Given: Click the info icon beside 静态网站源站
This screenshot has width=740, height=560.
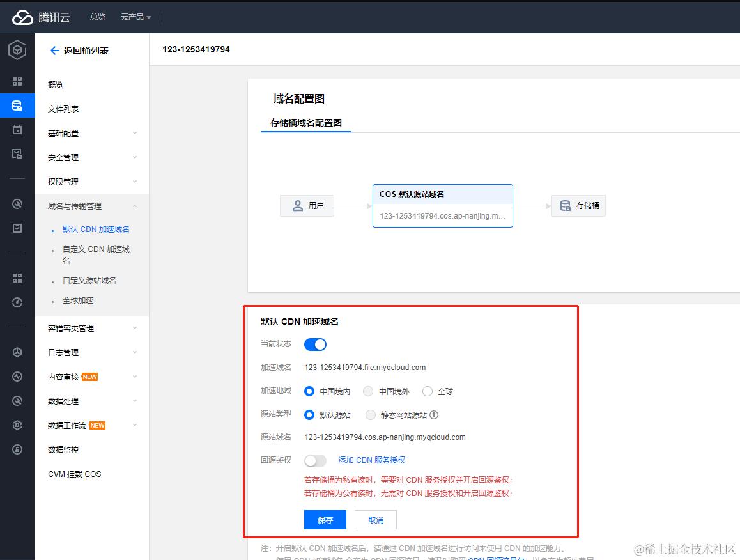Looking at the screenshot, I should click(x=434, y=415).
